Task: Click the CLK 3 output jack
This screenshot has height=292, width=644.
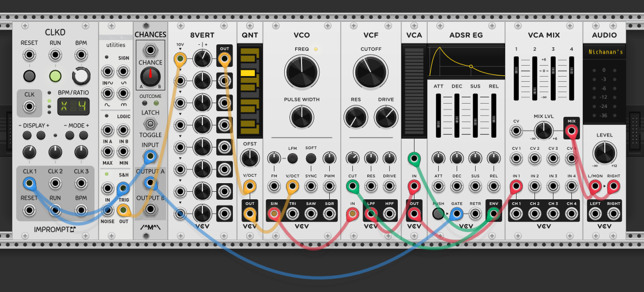Action: 81,183
